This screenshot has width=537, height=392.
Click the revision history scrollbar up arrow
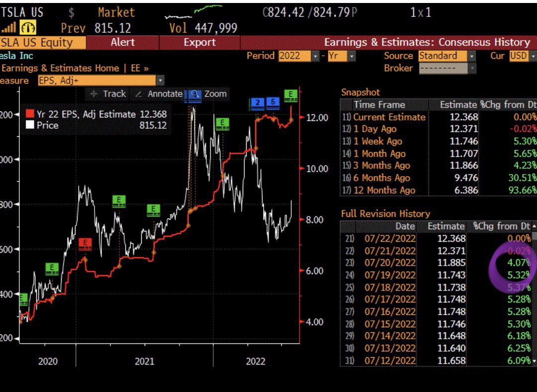(x=534, y=226)
